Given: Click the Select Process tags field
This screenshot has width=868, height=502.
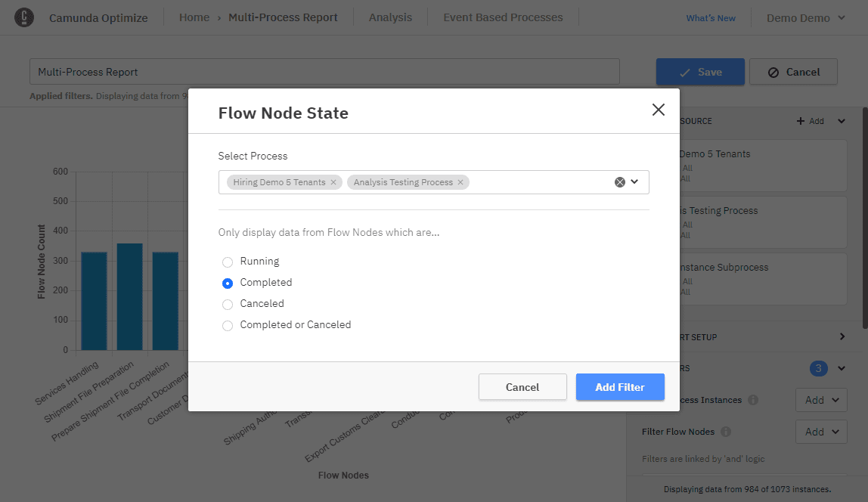Looking at the screenshot, I should (433, 182).
